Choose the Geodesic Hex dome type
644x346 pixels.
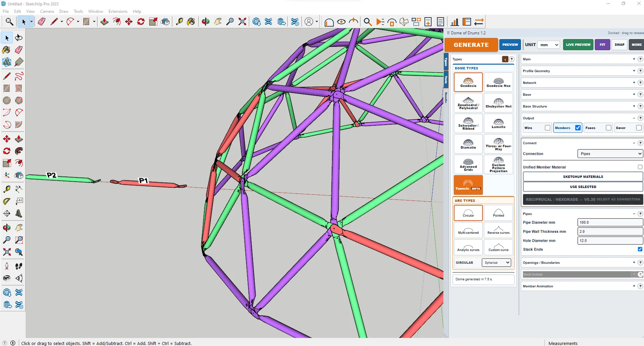coord(498,82)
